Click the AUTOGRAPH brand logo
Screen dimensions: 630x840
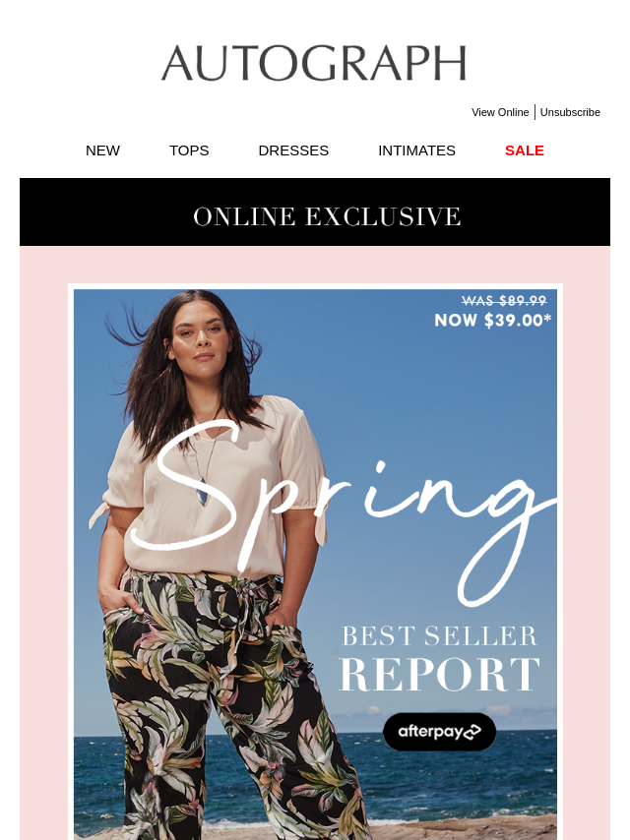click(x=314, y=63)
